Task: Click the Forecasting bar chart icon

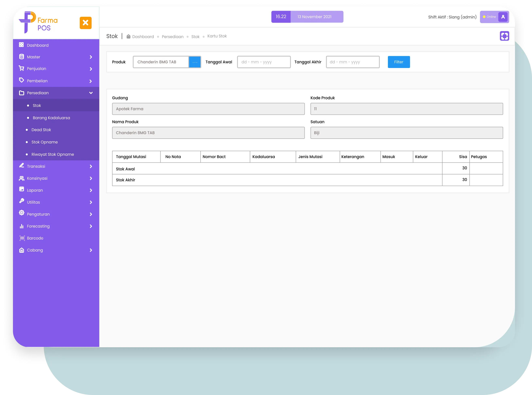Action: pyautogui.click(x=21, y=226)
